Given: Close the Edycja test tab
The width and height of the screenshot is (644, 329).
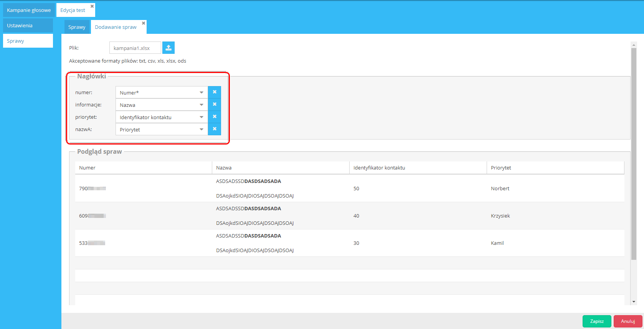Looking at the screenshot, I should pos(92,6).
